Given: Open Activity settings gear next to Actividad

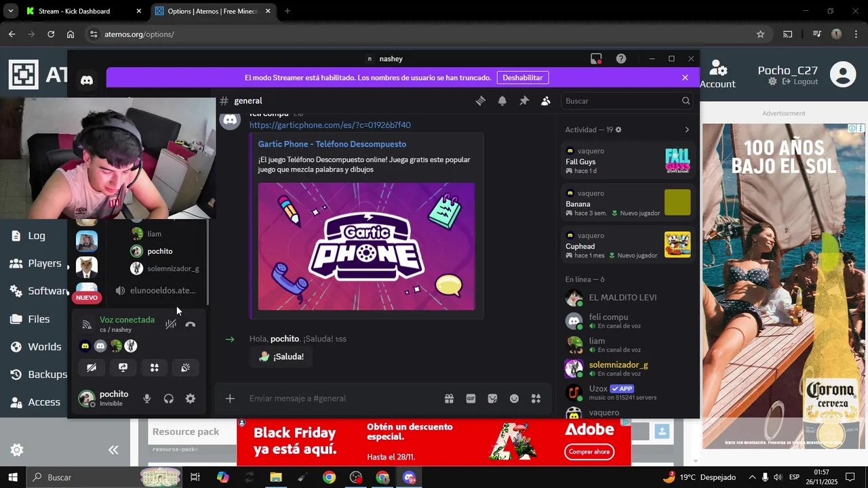Looking at the screenshot, I should pos(618,129).
